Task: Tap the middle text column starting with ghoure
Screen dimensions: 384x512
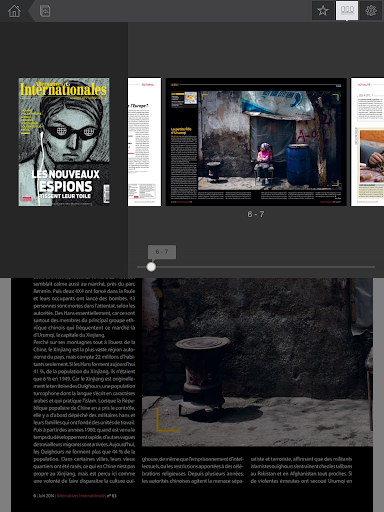Action: pos(193,470)
